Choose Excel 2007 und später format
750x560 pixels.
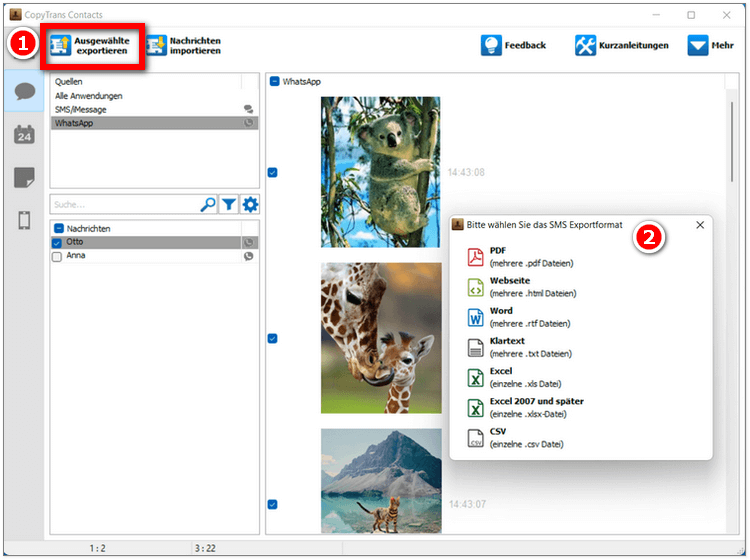coord(525,407)
